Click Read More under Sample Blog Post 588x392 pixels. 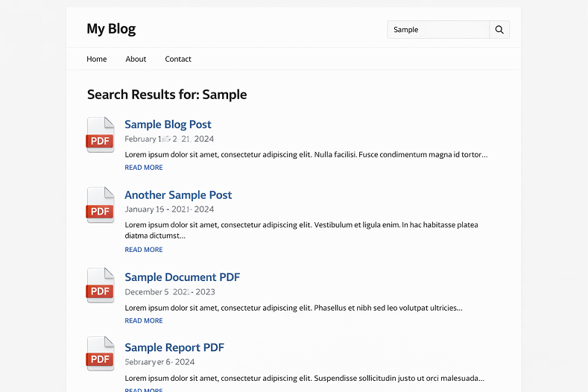coord(144,168)
